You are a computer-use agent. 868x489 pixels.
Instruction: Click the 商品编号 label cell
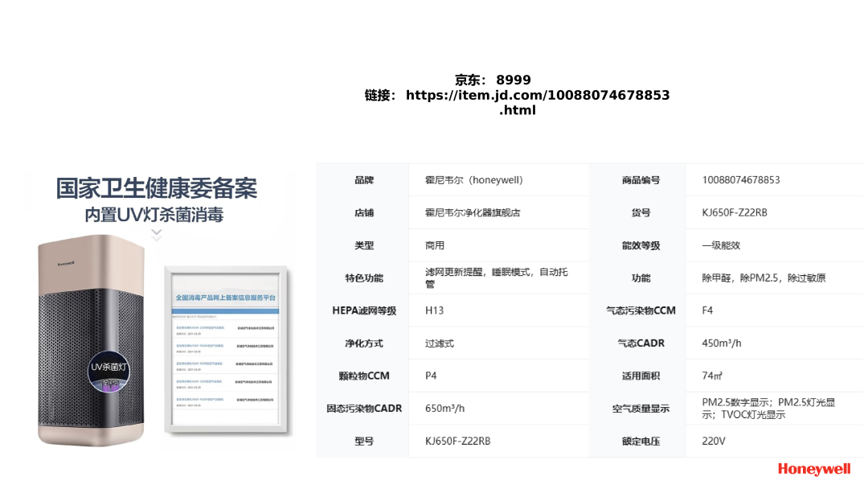640,180
